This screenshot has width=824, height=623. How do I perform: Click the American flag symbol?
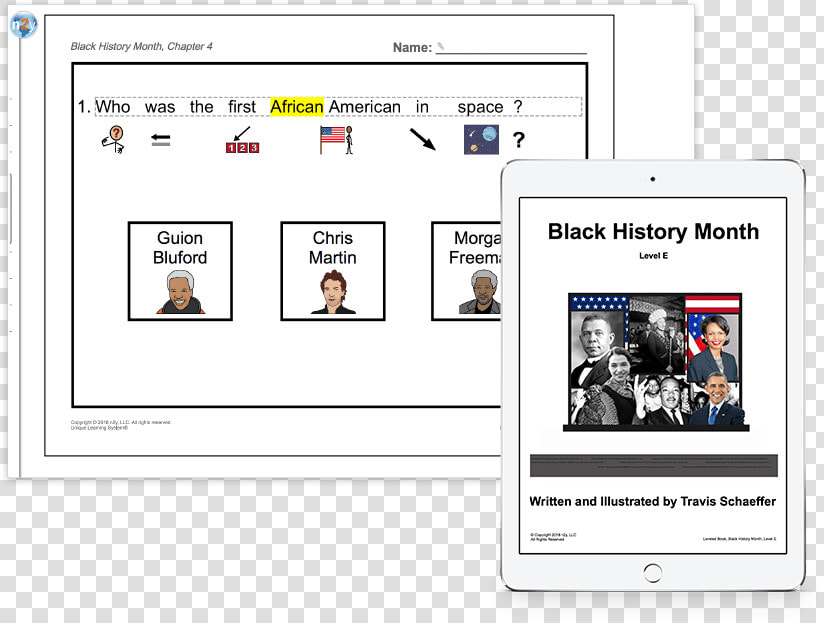tap(336, 140)
